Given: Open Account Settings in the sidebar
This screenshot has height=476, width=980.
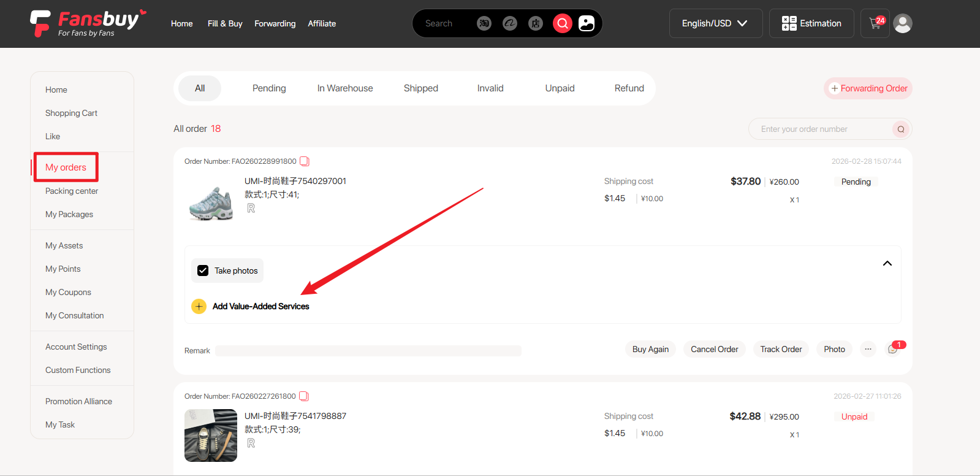Looking at the screenshot, I should (x=76, y=347).
